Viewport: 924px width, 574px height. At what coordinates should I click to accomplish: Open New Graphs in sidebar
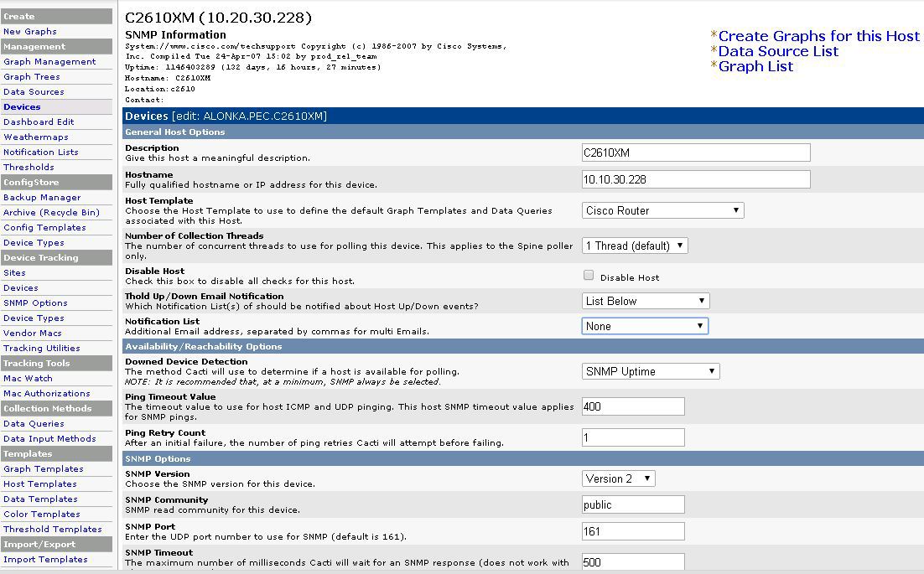click(30, 32)
